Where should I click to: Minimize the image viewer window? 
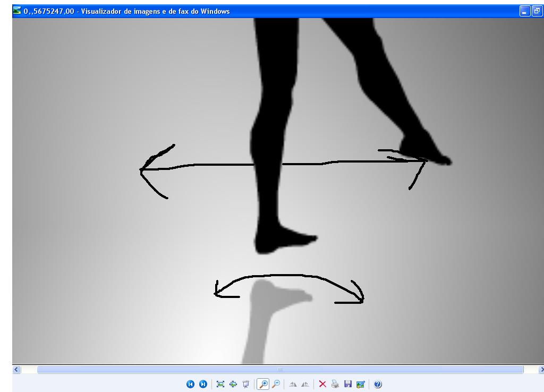pos(524,11)
